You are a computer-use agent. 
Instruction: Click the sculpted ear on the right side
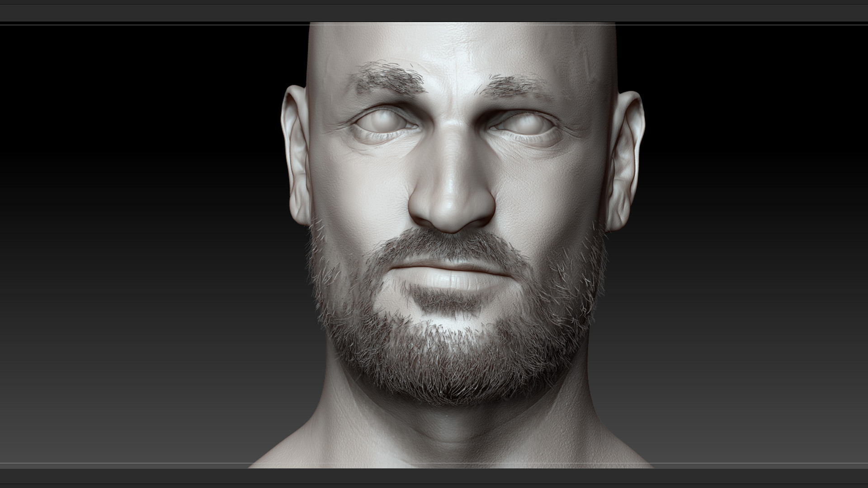click(x=625, y=160)
